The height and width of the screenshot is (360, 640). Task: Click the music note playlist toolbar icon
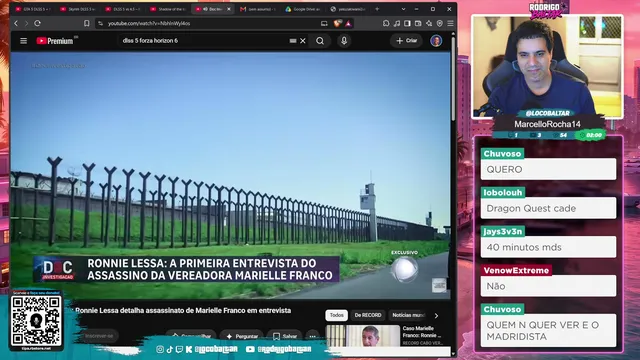397,24
